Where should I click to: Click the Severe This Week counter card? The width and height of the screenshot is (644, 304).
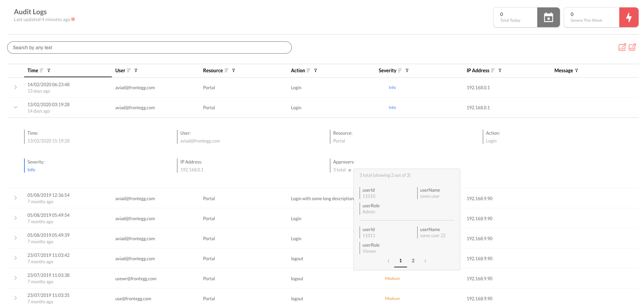(601, 17)
